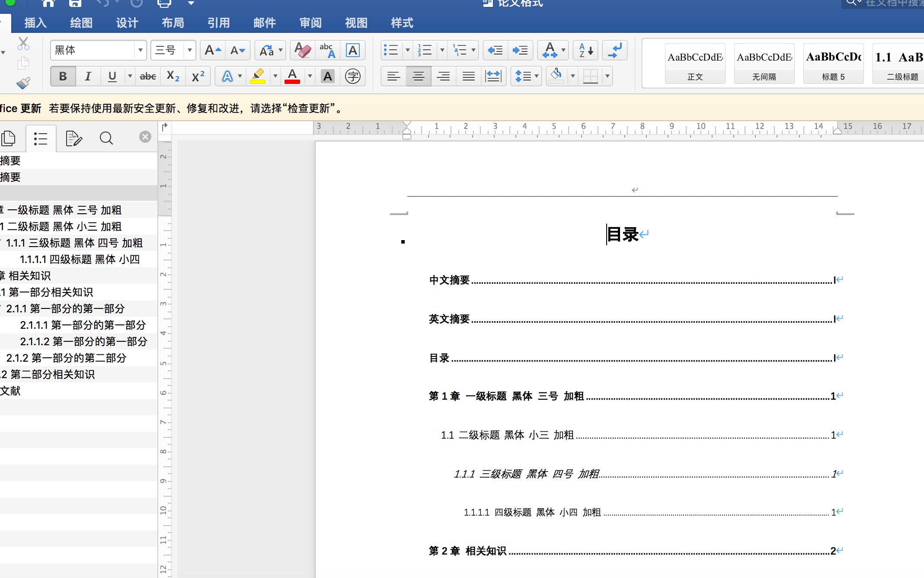This screenshot has width=924, height=578.
Task: Select the strikethrough formatting icon
Action: (147, 76)
